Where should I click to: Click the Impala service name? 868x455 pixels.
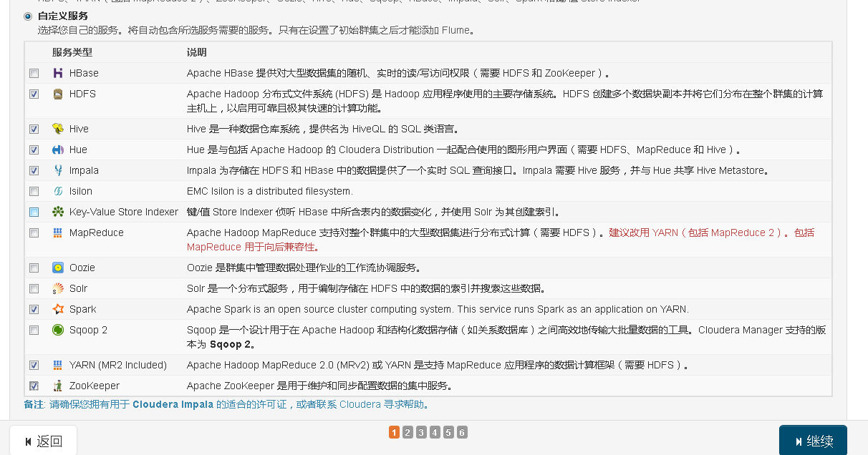(85, 170)
